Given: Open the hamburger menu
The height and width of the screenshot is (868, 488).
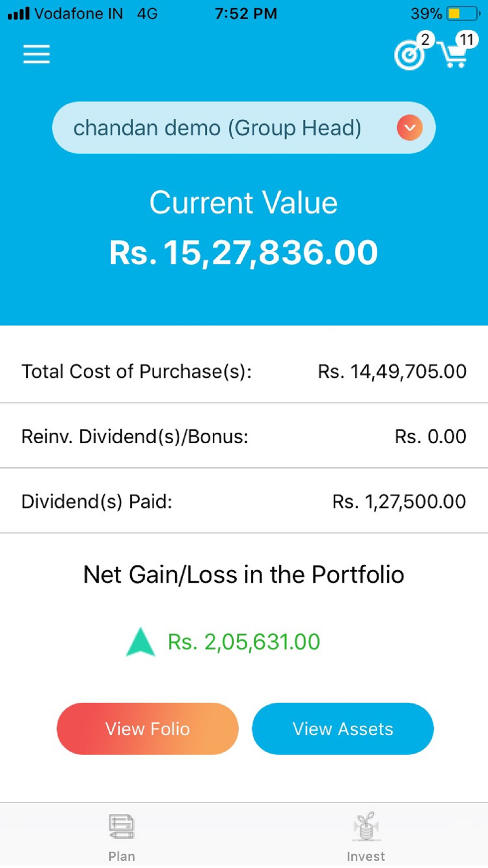Looking at the screenshot, I should (x=37, y=54).
